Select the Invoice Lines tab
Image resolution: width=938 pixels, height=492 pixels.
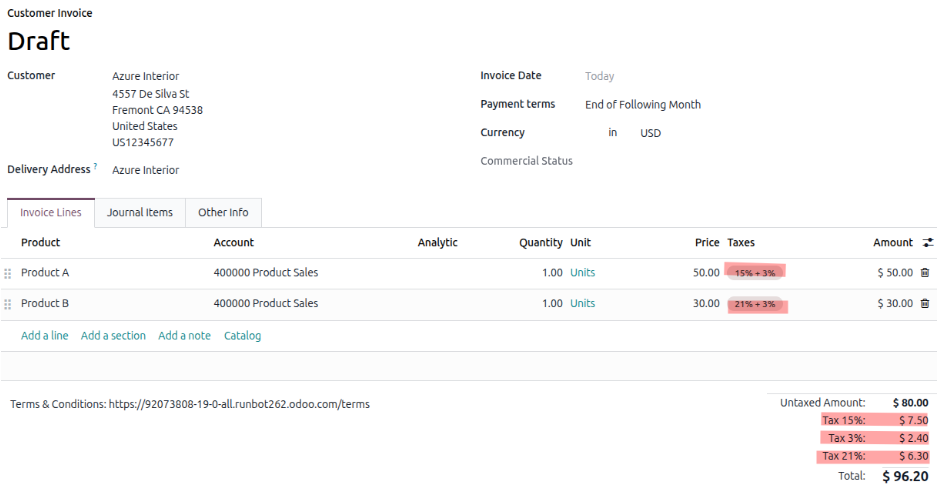(x=51, y=212)
